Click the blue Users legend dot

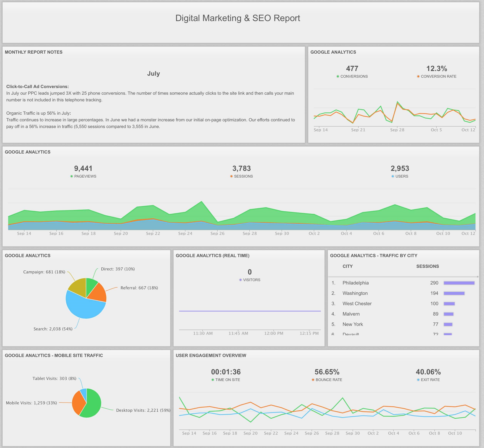pyautogui.click(x=393, y=176)
